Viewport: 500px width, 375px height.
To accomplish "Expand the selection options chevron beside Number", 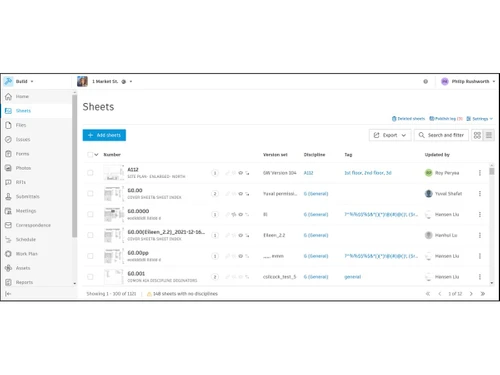I will (96, 155).
